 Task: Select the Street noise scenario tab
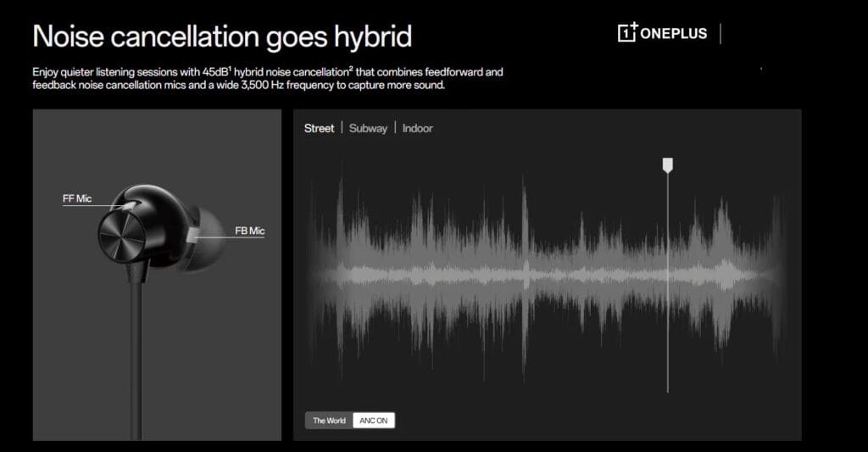pyautogui.click(x=320, y=128)
